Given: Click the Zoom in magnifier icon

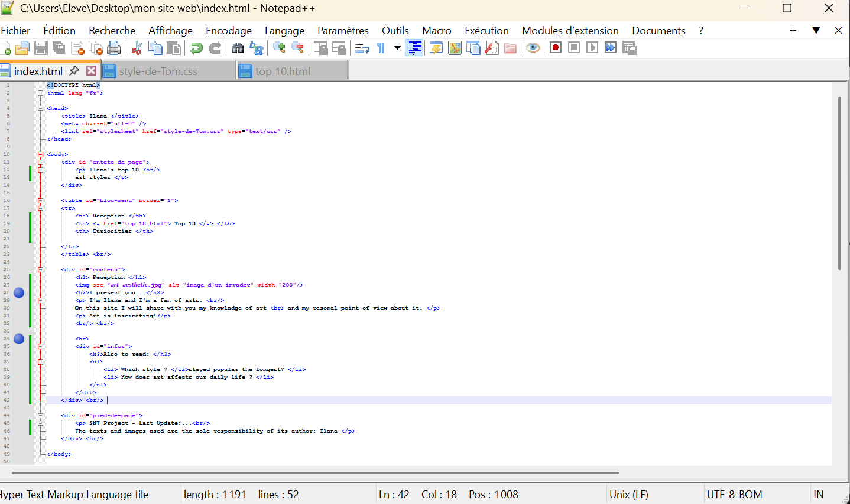Looking at the screenshot, I should pyautogui.click(x=280, y=48).
